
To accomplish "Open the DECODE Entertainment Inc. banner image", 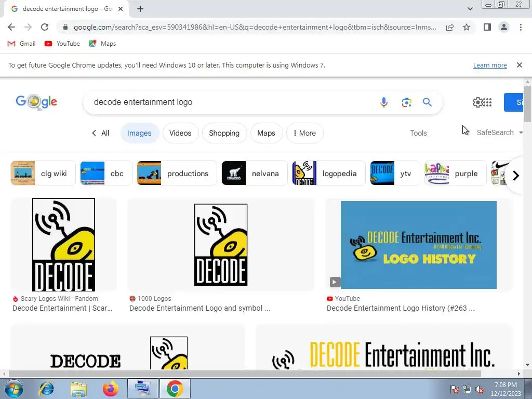I will coord(384,347).
